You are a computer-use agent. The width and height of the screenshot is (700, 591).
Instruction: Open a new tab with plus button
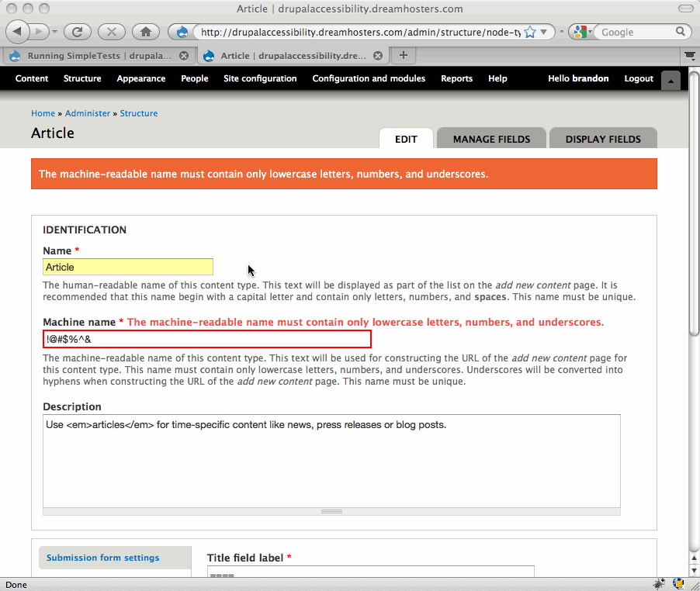coord(403,55)
